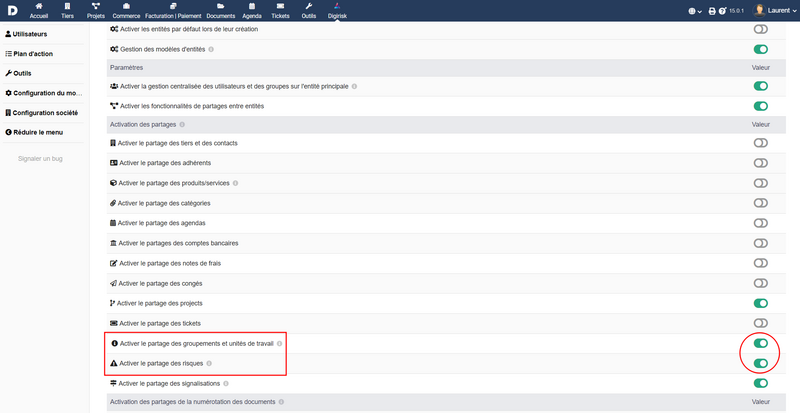Toggle partage des produits/services
This screenshot has width=800, height=413.
point(760,183)
